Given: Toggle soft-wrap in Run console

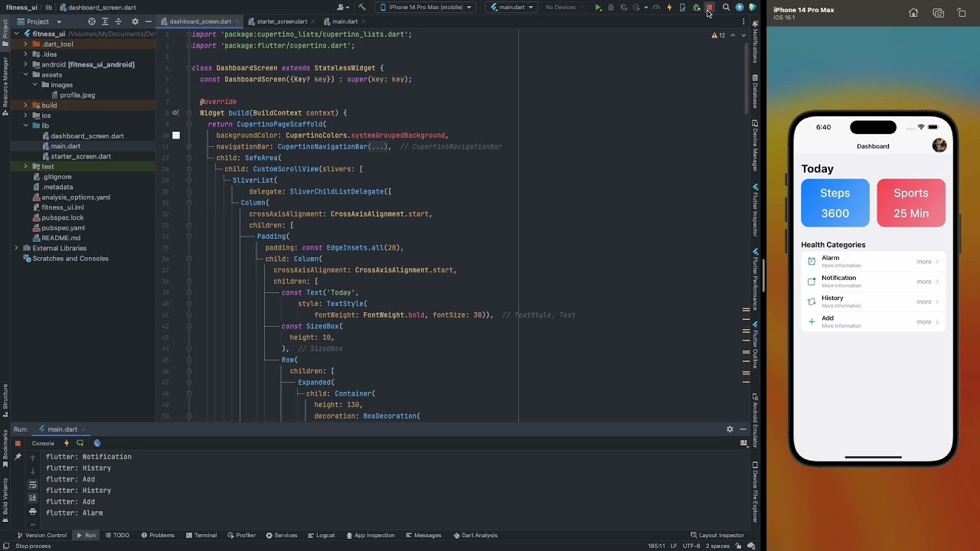Looking at the screenshot, I should pos(32,485).
